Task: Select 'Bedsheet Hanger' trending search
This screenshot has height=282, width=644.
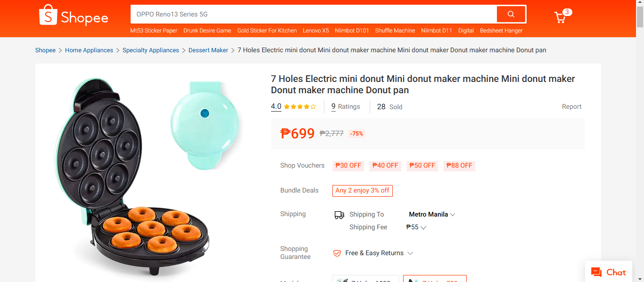Action: point(501,31)
